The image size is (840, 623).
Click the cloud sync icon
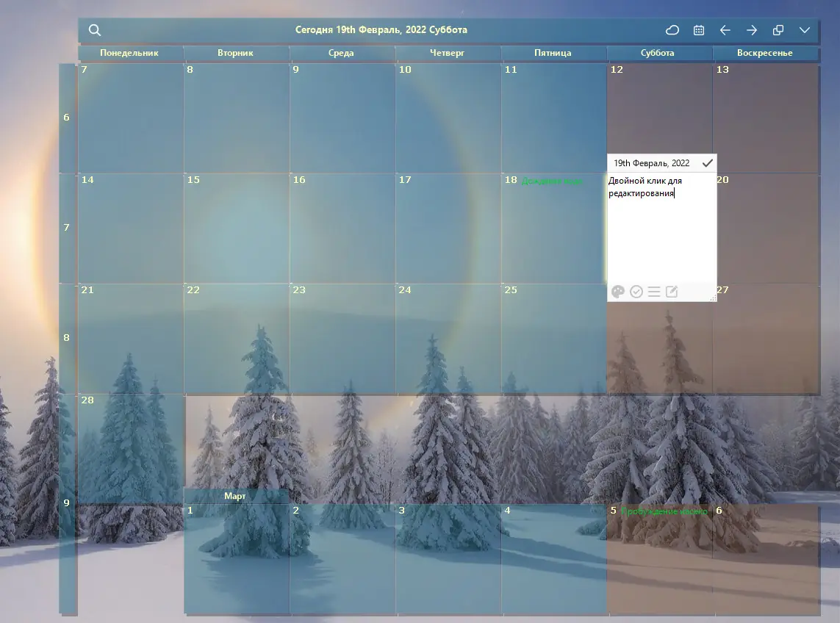tap(672, 30)
